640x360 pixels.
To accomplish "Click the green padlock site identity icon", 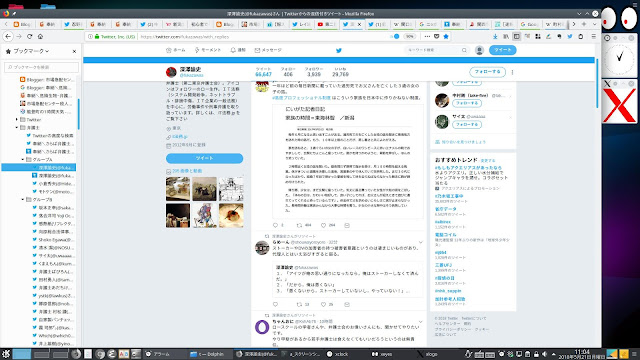I will coord(97,36).
